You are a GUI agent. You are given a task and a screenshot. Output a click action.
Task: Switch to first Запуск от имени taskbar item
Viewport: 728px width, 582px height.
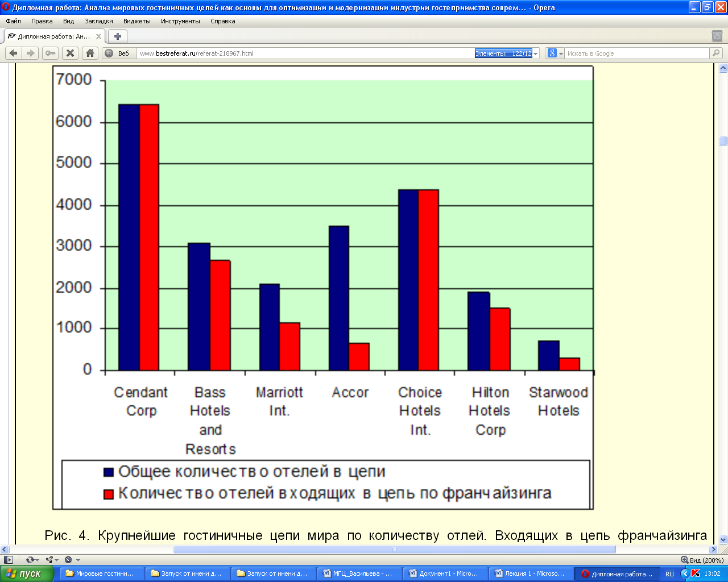187,573
